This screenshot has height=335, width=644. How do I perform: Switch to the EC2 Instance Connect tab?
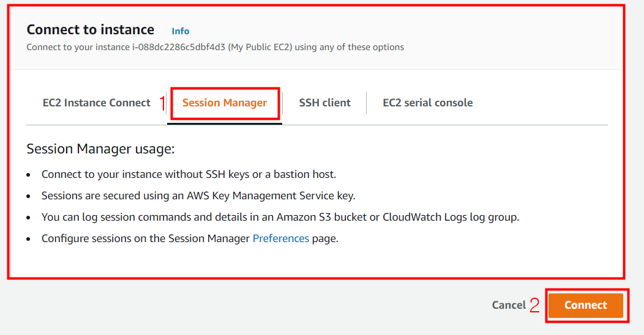click(x=97, y=103)
